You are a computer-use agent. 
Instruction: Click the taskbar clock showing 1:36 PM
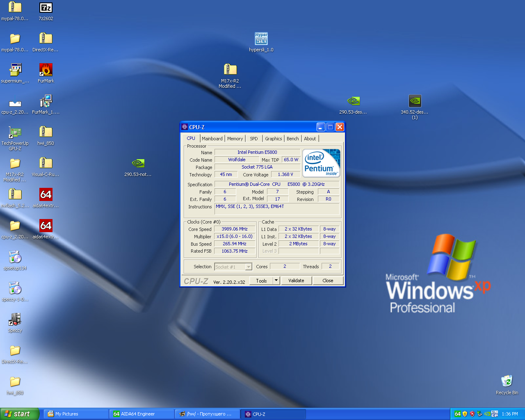coord(510,414)
